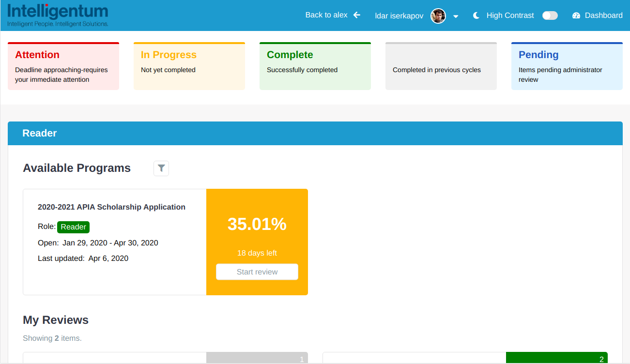The width and height of the screenshot is (630, 364).
Task: Select the In Progress status card
Action: point(189,66)
